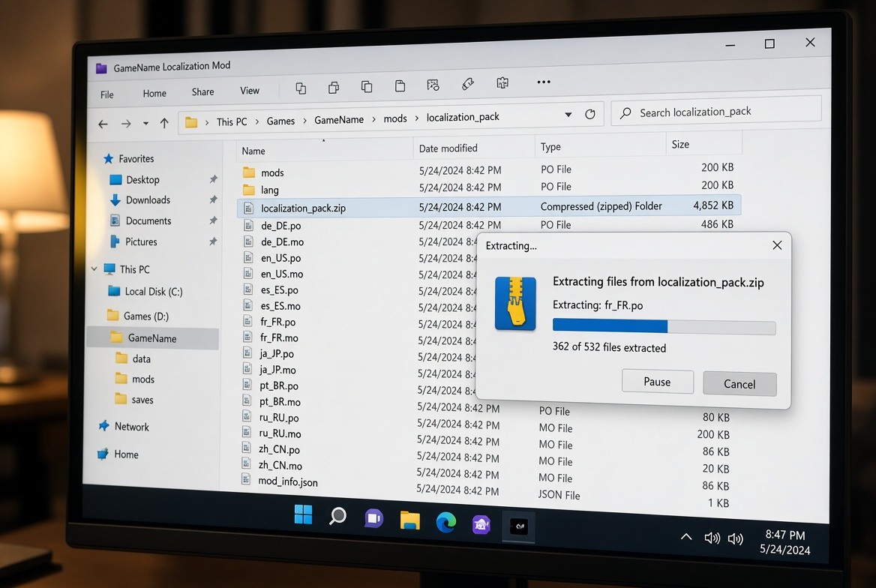Open the address bar history dropdown
The image size is (876, 588).
point(568,115)
